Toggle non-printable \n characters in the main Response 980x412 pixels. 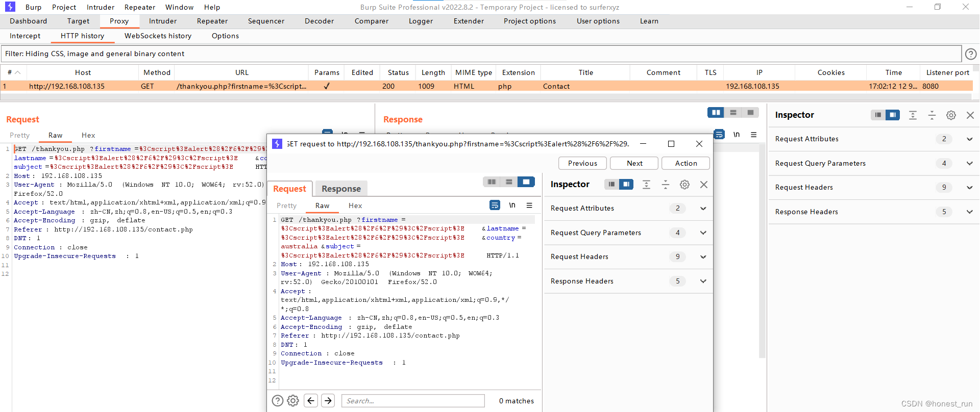click(737, 135)
